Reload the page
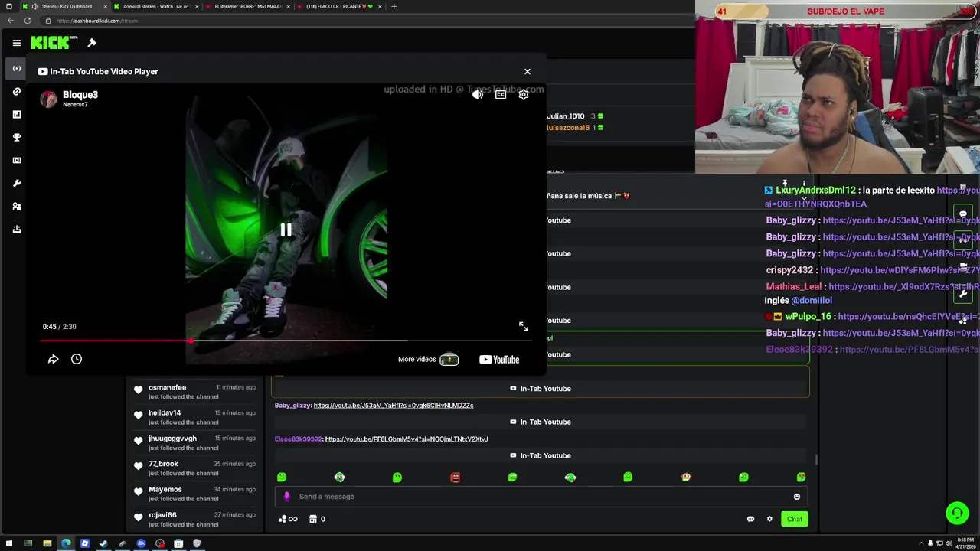 pos(27,21)
